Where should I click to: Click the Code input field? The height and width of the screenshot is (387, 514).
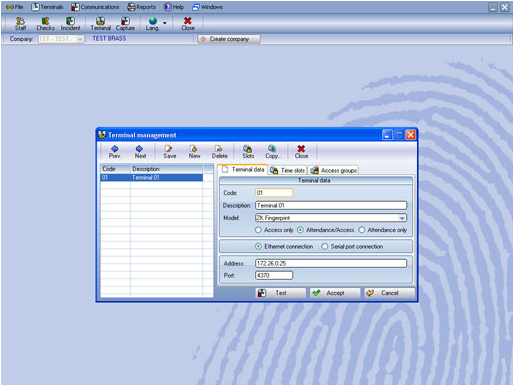(274, 193)
